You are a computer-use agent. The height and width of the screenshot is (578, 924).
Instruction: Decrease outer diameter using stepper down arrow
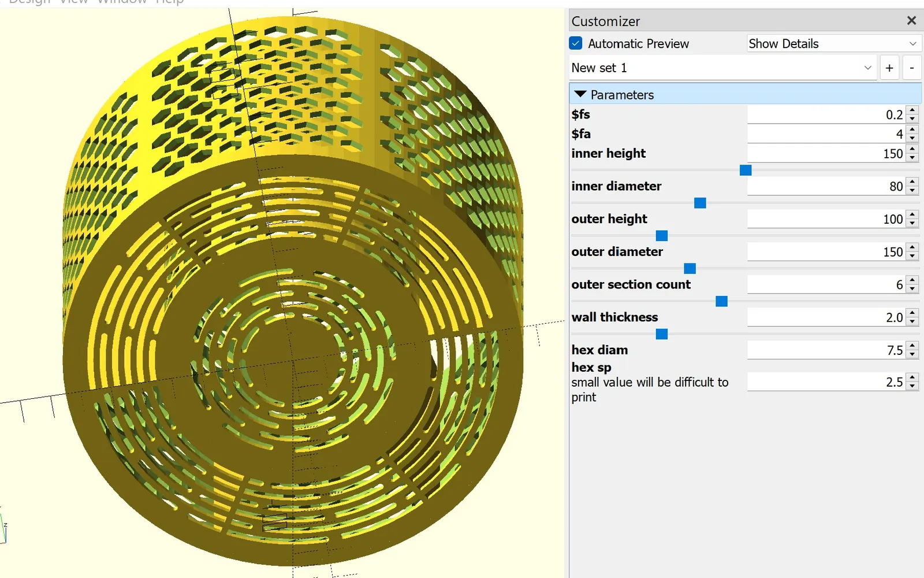coord(912,256)
